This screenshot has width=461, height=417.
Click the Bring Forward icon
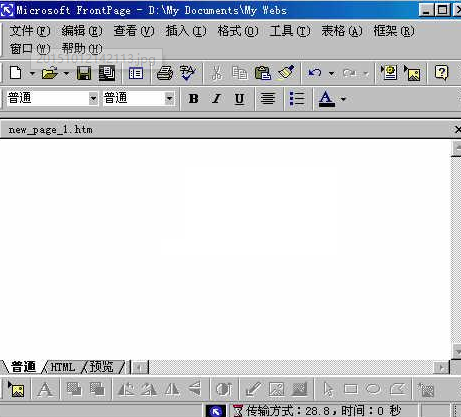(x=74, y=389)
